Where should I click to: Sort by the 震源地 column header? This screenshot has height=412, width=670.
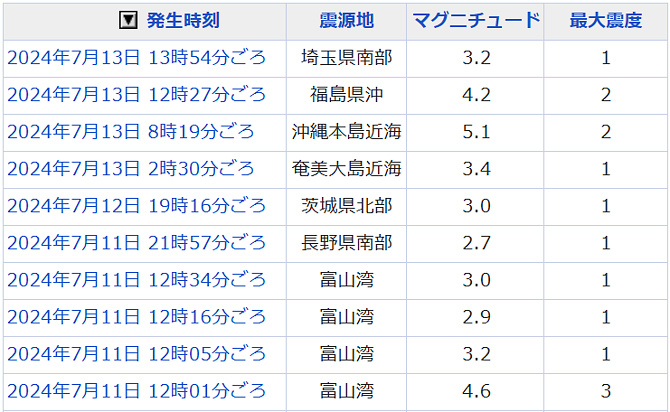tap(347, 21)
